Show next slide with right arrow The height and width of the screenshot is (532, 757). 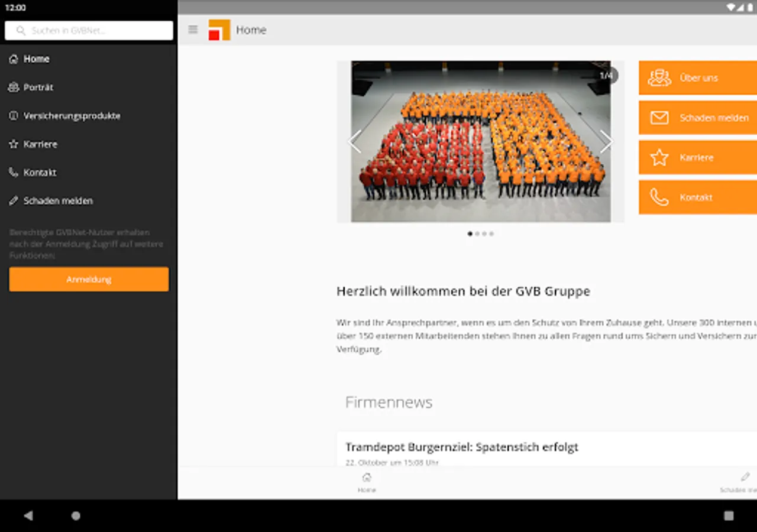(607, 142)
